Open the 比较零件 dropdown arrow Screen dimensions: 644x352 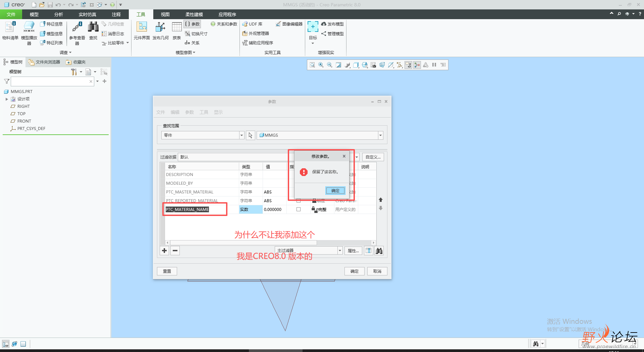(x=128, y=43)
